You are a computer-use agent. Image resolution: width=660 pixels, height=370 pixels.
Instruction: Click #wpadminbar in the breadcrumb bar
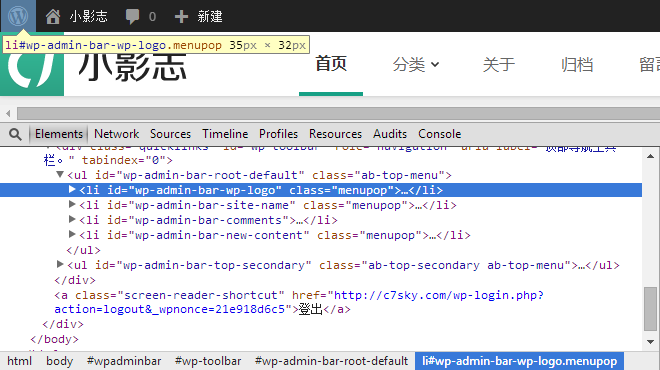[x=124, y=361]
